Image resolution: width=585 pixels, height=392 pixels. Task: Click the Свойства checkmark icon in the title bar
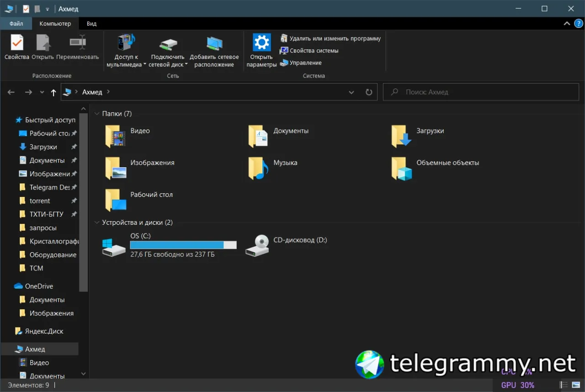tap(26, 9)
